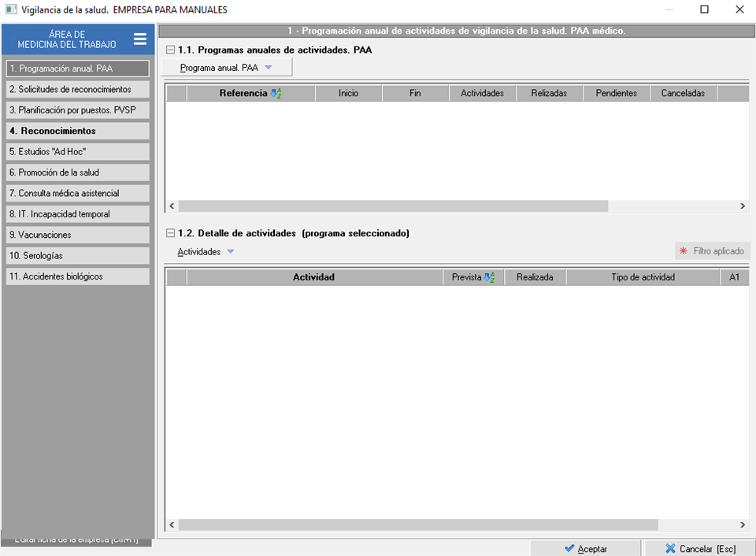Collapse section 1.1 Programas anuales
The image size is (756, 556).
coord(170,50)
